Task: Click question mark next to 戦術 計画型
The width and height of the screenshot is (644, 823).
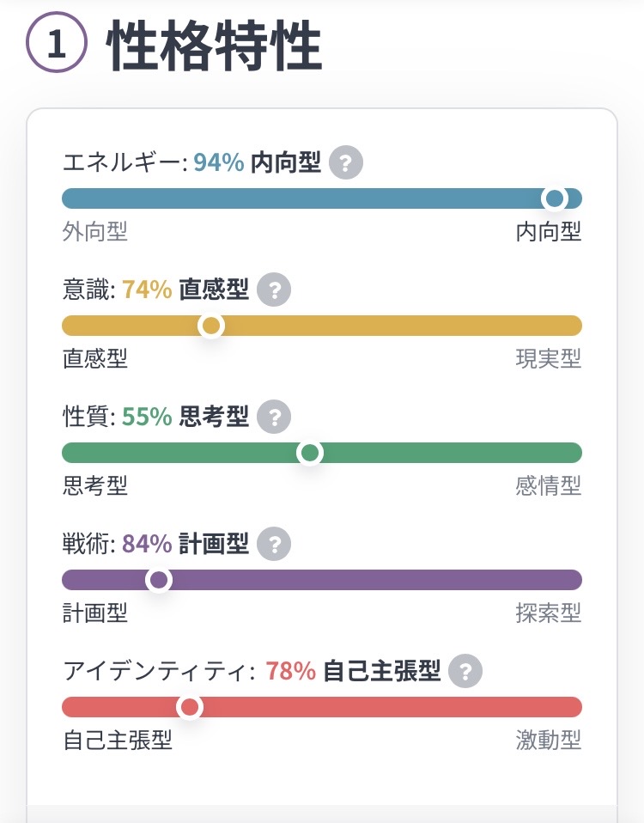Action: [x=274, y=544]
